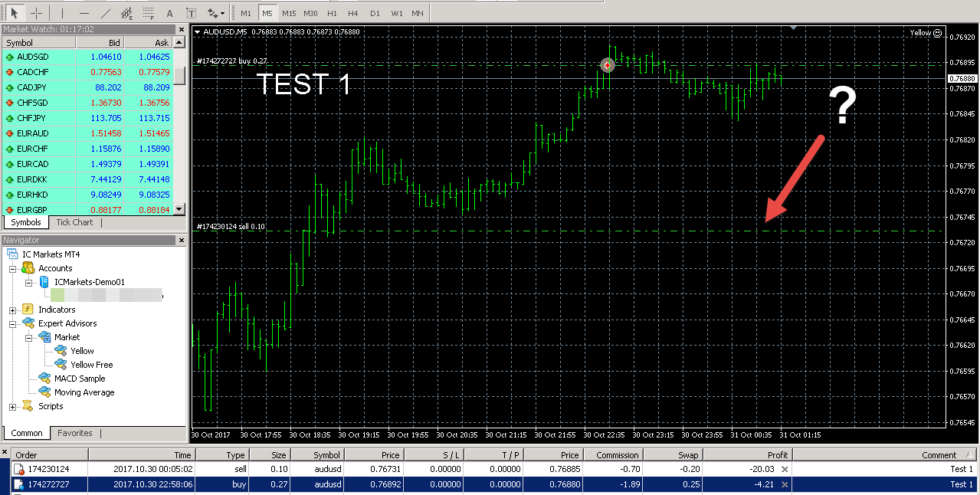Click the buy order marker on chart
Screen dimensions: 980x495
pos(608,66)
